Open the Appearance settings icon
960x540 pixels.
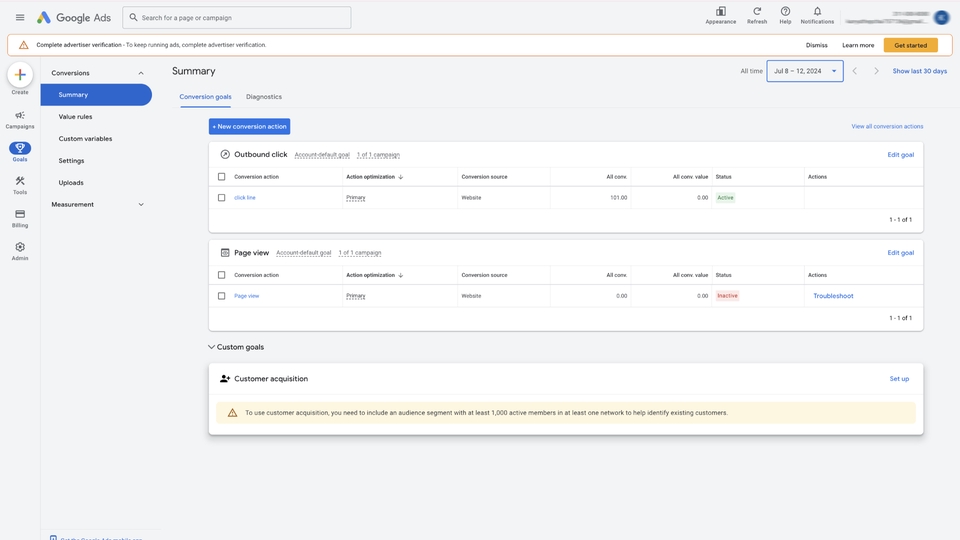pos(720,12)
